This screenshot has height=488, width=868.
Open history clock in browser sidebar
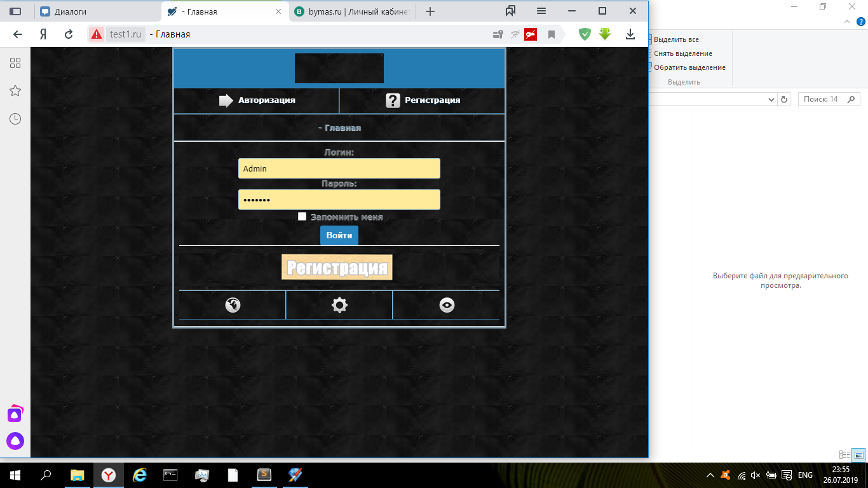15,119
